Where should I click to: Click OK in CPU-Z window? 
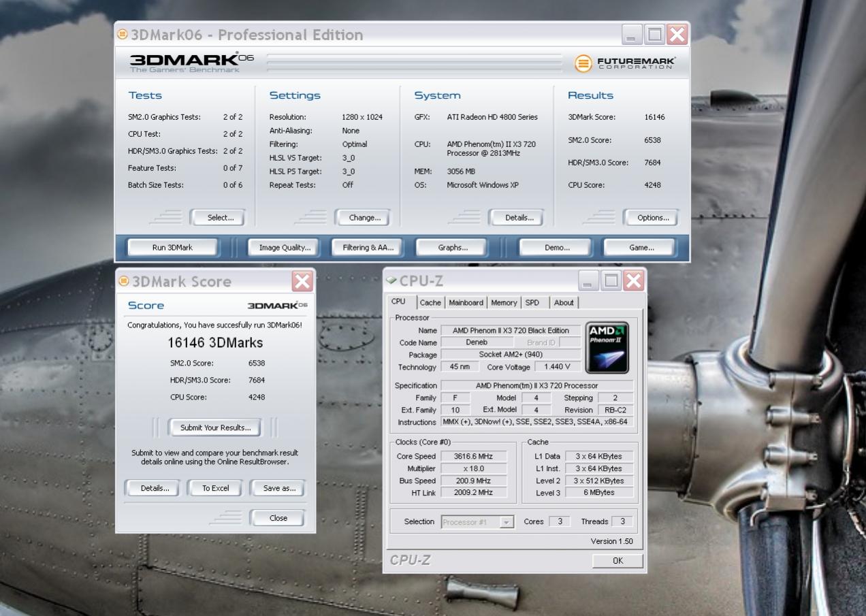(618, 561)
